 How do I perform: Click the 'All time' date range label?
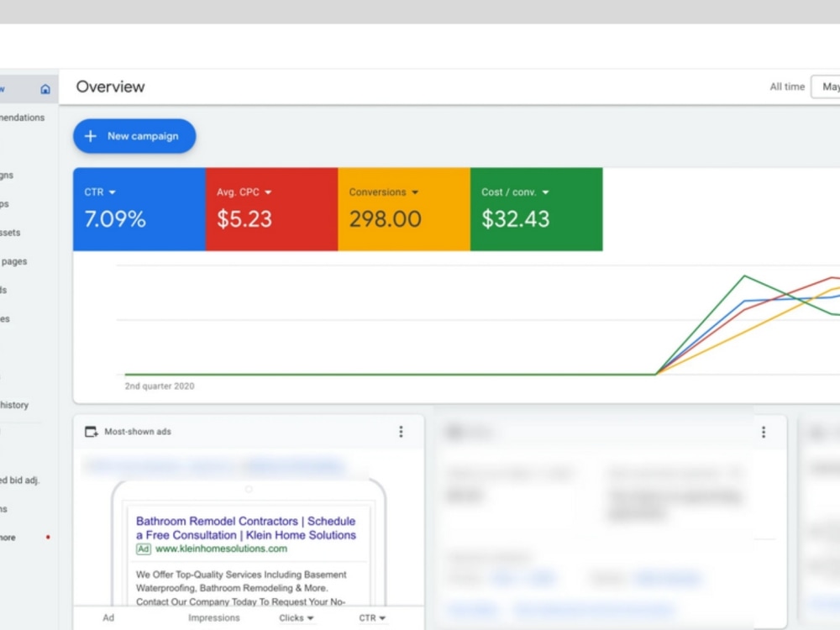click(x=787, y=87)
